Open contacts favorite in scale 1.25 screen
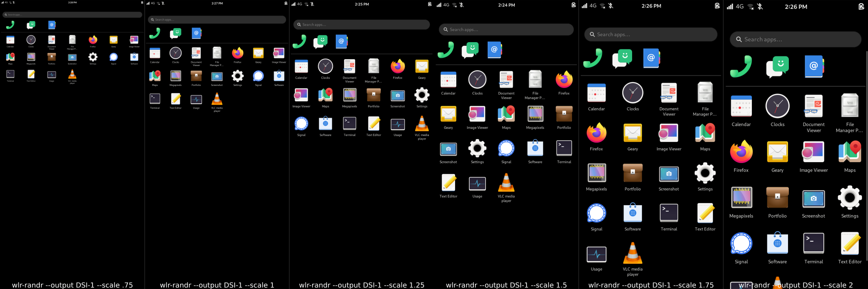The height and width of the screenshot is (289, 868). pos(341,41)
